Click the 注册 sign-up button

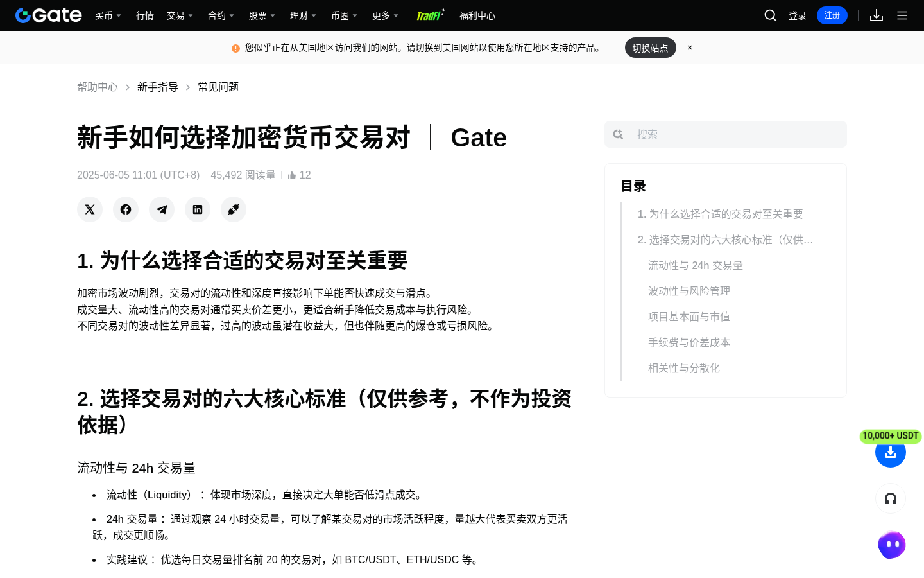[x=832, y=15]
